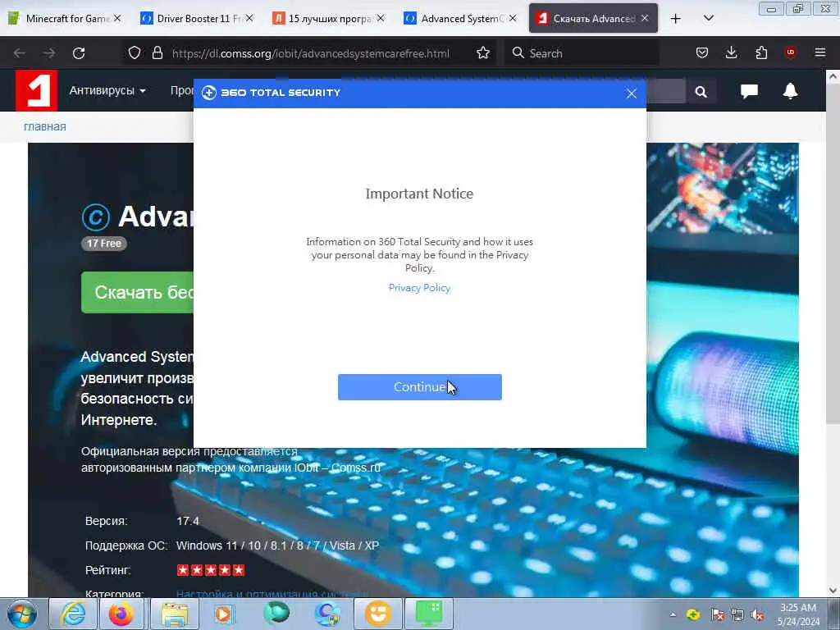Close the 360 Total Security dialog
Viewport: 840px width, 630px height.
tap(632, 94)
